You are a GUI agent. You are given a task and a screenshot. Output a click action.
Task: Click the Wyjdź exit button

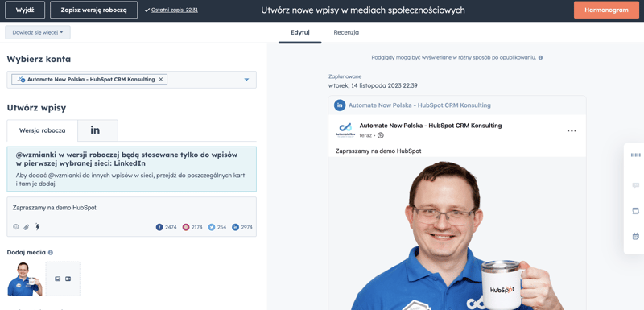(25, 10)
